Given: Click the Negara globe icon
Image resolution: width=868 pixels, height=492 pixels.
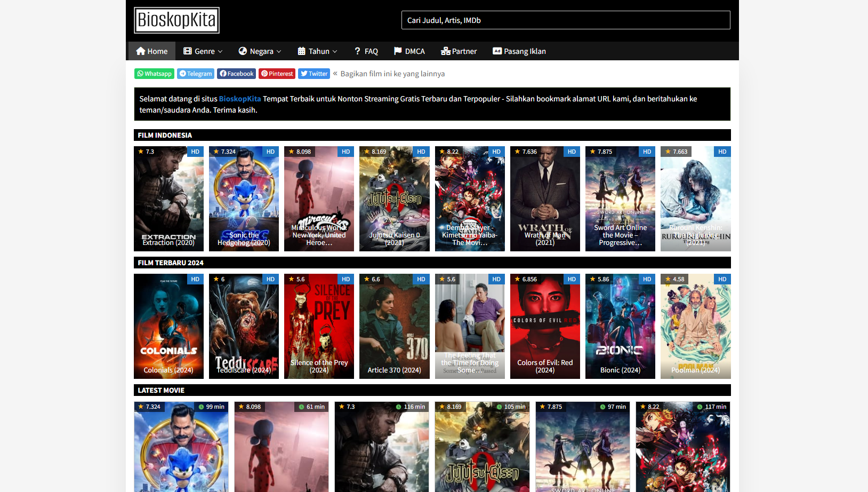Looking at the screenshot, I should click(243, 51).
